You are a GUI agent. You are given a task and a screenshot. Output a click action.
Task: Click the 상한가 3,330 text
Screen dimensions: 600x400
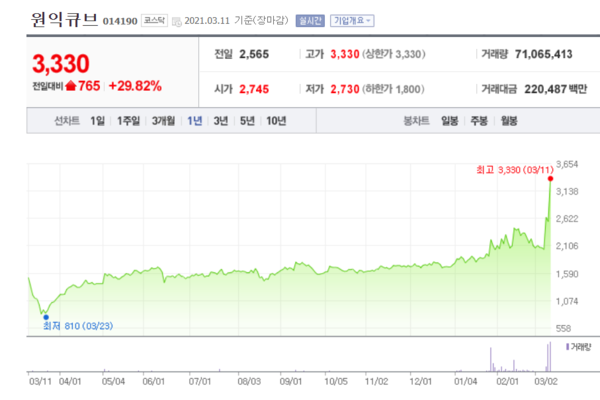click(394, 54)
